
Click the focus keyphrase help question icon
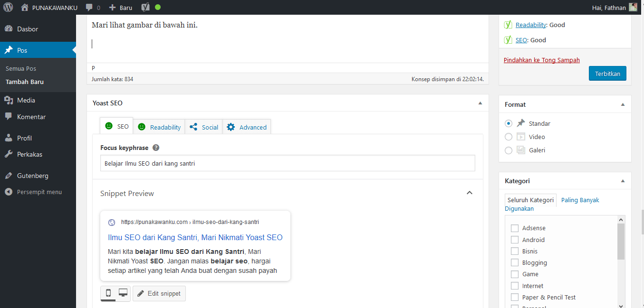156,148
